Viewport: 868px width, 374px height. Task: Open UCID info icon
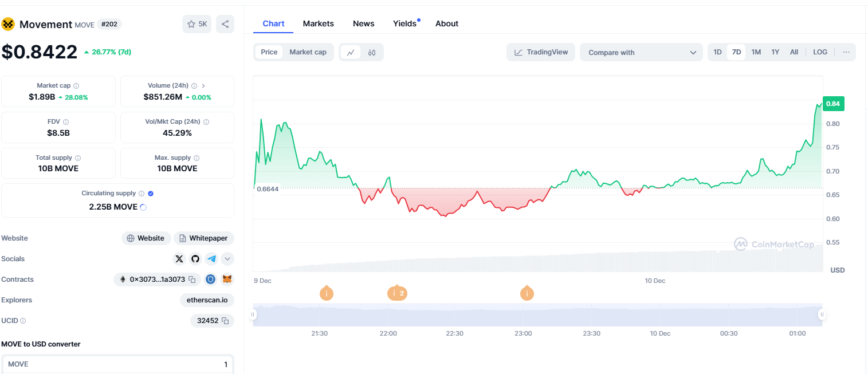coord(23,321)
